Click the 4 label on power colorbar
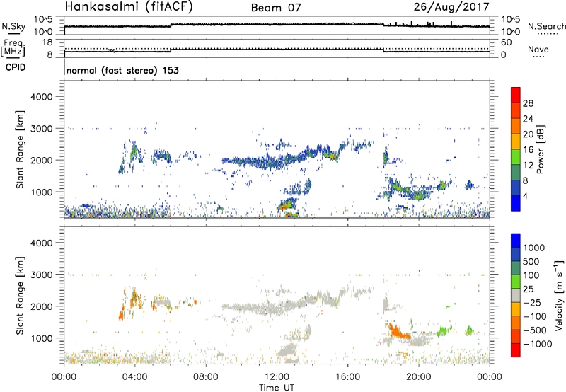The height and width of the screenshot is (392, 566). (x=526, y=196)
